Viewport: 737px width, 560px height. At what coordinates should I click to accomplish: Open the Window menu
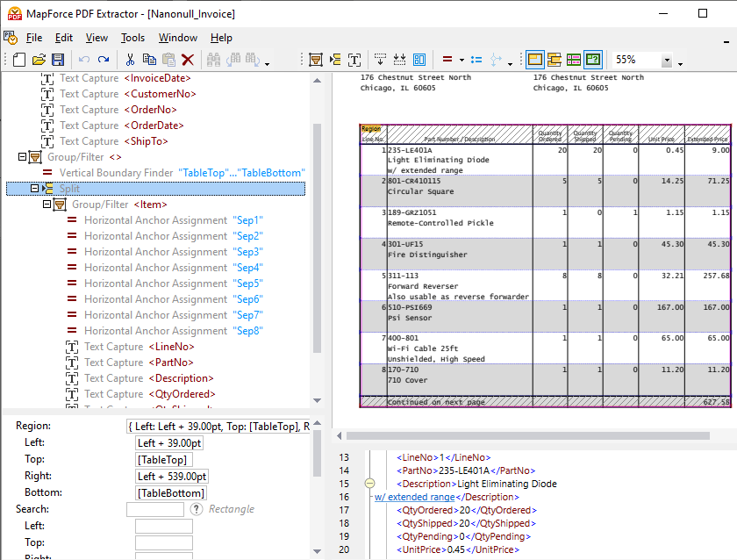(177, 38)
